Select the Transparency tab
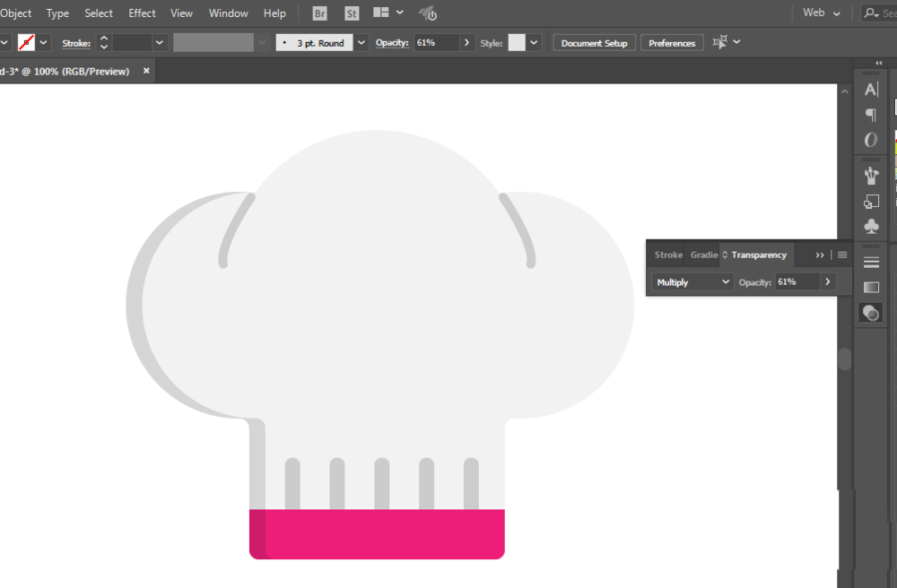The height and width of the screenshot is (588, 897). coord(759,255)
